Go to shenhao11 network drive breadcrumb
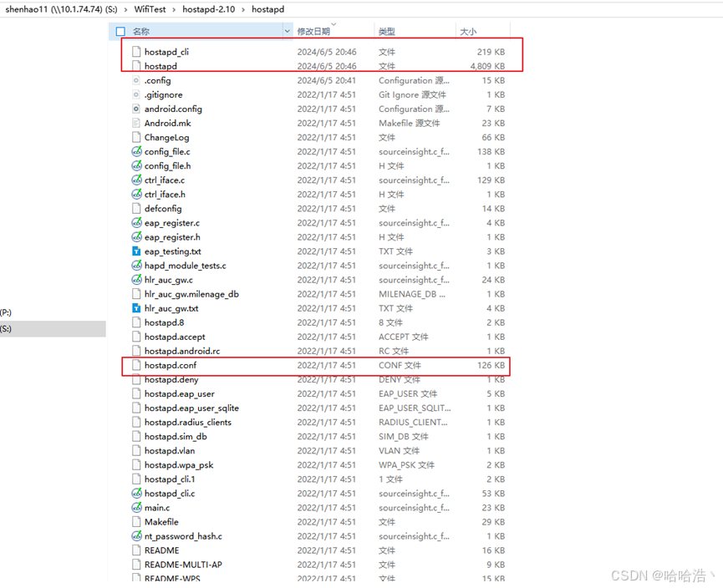723x588 pixels. (61, 9)
